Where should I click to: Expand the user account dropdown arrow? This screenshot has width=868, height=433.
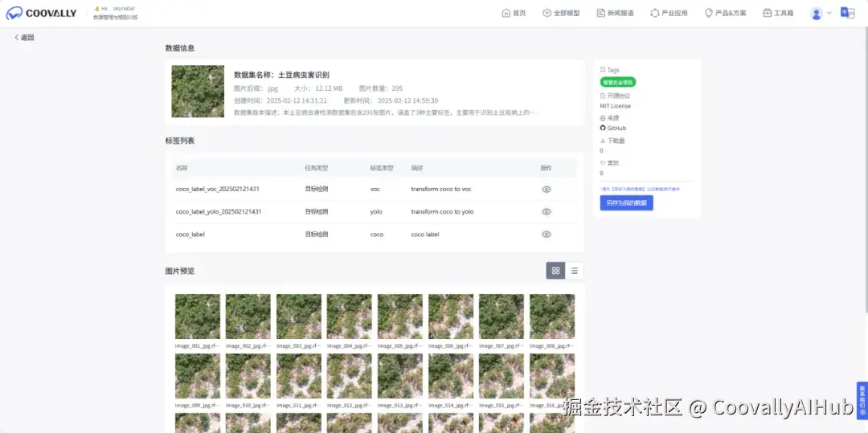tap(829, 14)
